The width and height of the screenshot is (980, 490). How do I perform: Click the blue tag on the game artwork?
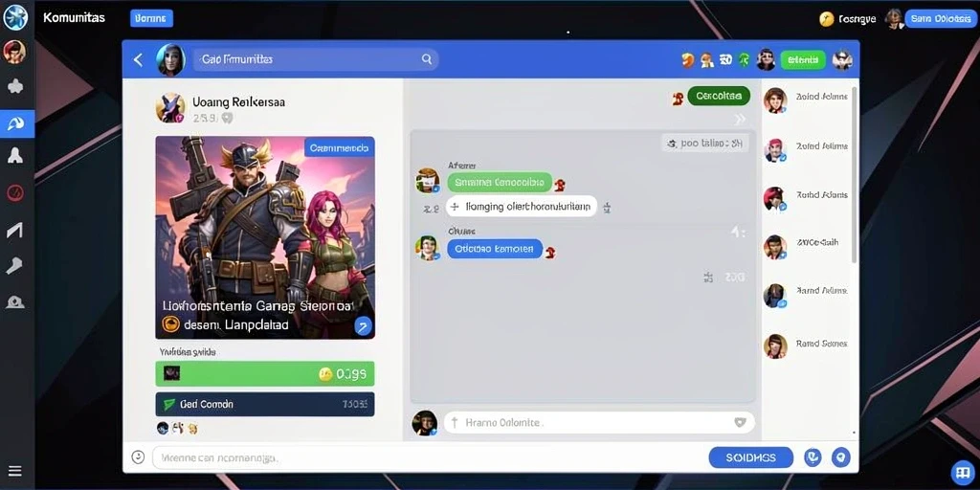[339, 148]
